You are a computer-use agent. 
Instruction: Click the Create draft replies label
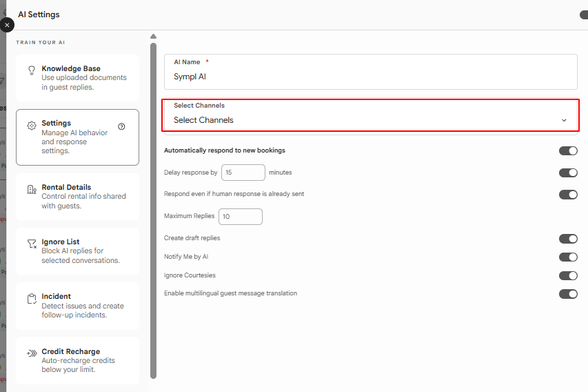[x=192, y=238]
